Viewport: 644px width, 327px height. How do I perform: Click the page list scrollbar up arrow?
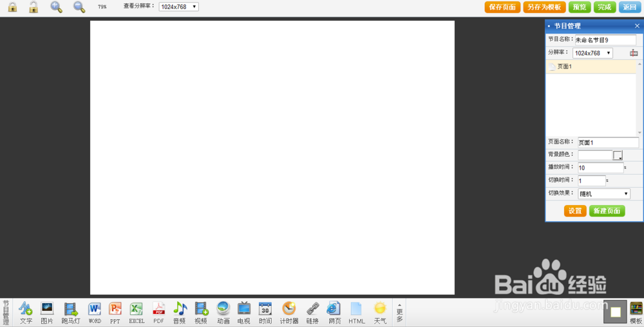click(639, 64)
